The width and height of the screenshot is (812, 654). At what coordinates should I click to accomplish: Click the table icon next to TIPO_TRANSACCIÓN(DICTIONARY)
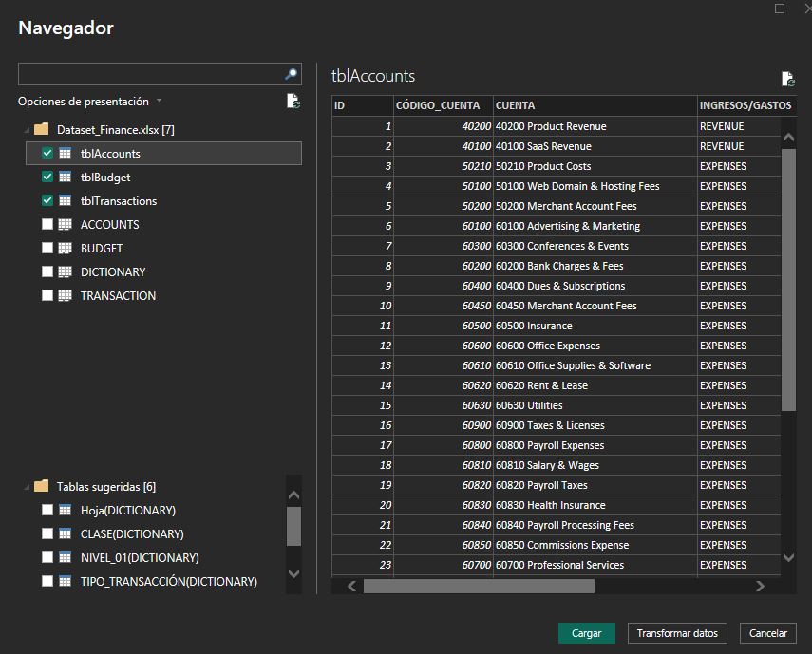point(66,582)
